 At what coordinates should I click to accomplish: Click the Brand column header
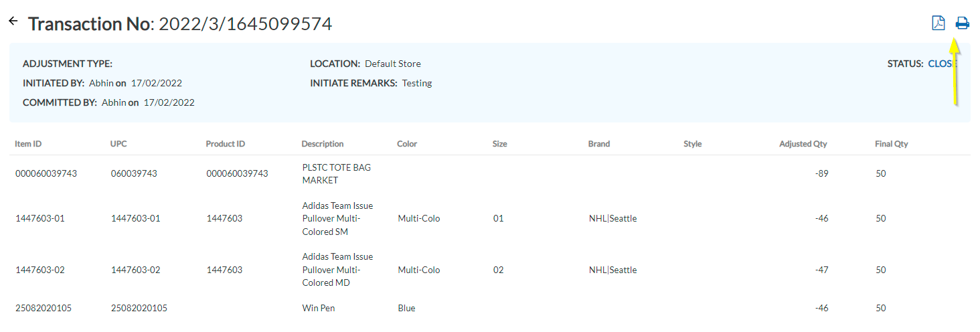pyautogui.click(x=599, y=144)
